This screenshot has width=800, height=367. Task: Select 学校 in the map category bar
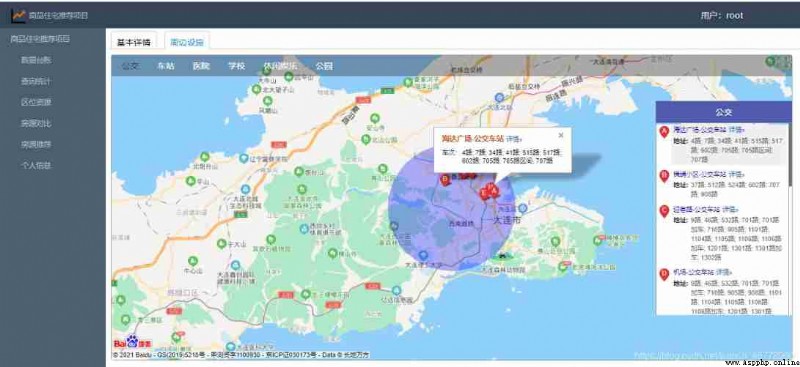236,66
